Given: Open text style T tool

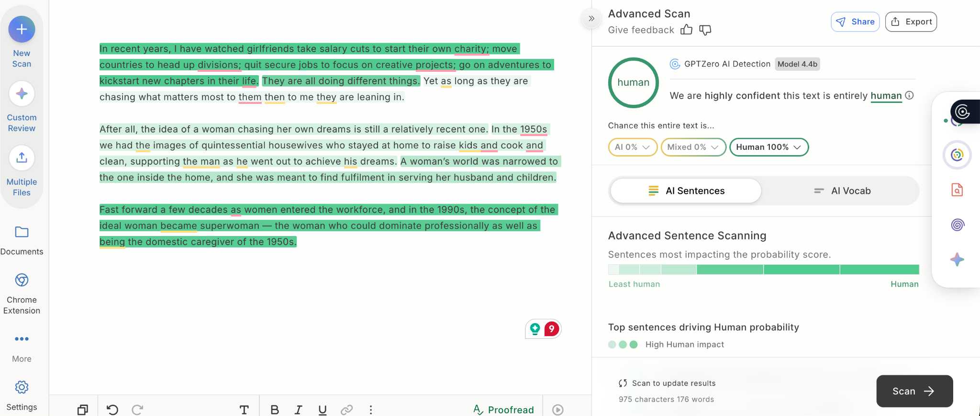Looking at the screenshot, I should tap(244, 410).
